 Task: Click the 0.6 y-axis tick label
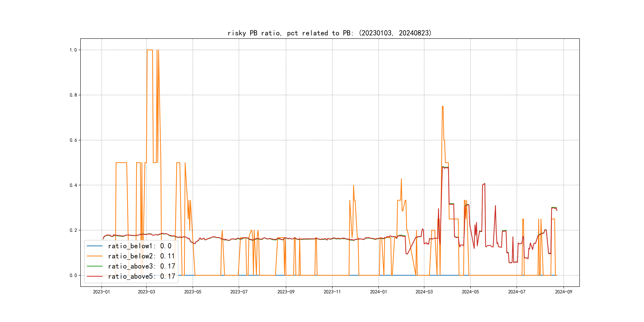73,140
